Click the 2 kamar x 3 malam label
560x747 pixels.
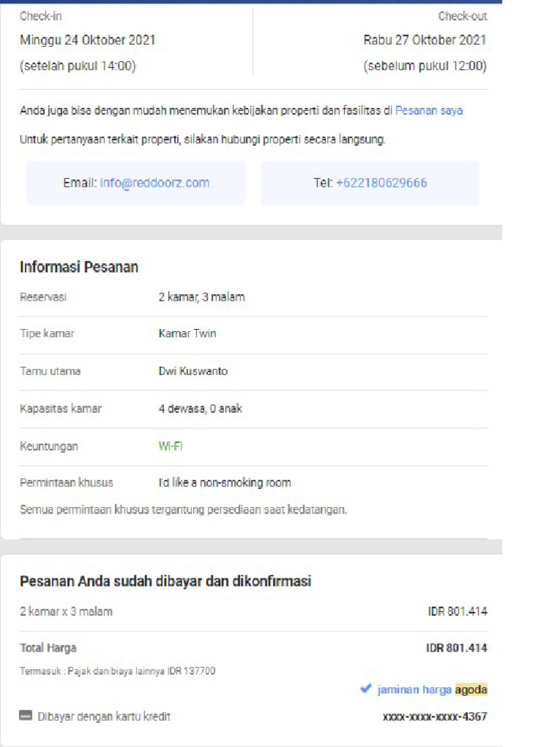(66, 611)
